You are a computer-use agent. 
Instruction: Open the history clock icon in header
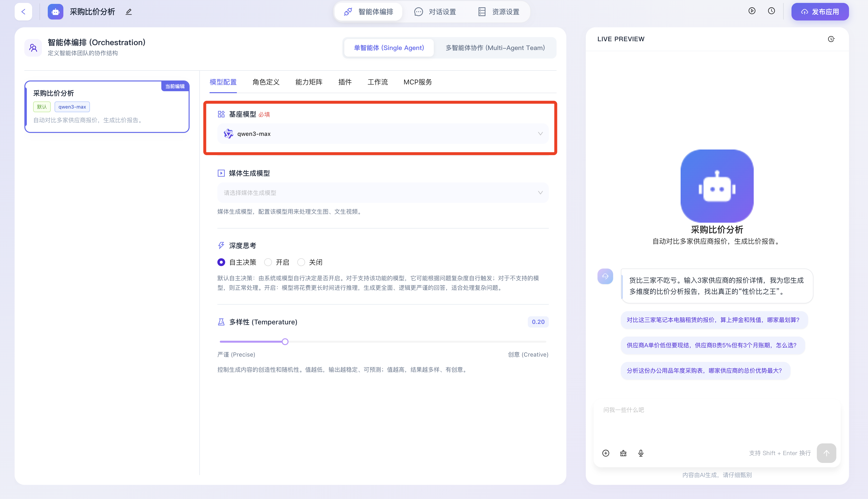[771, 11]
